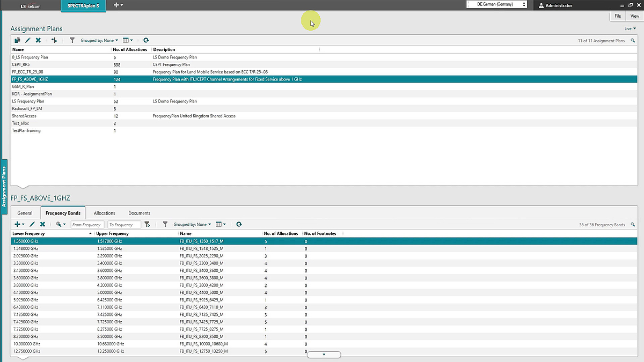Click the From Frequency input field
This screenshot has width=644, height=362.
[88, 225]
